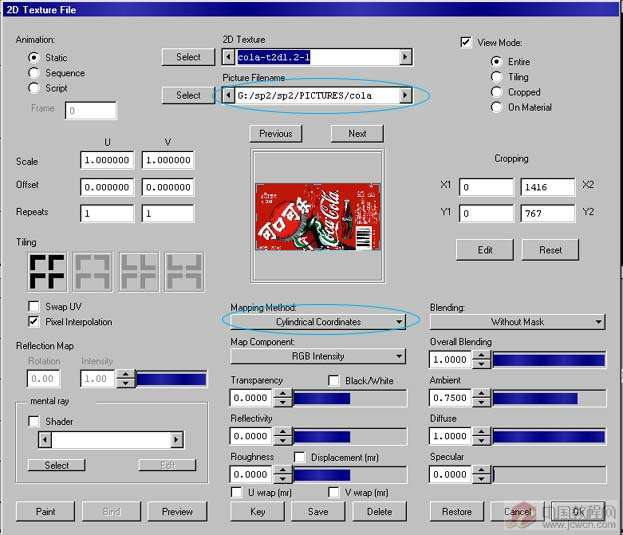Select the fourth tiling pattern icon
The height and width of the screenshot is (535, 623).
pyautogui.click(x=184, y=272)
